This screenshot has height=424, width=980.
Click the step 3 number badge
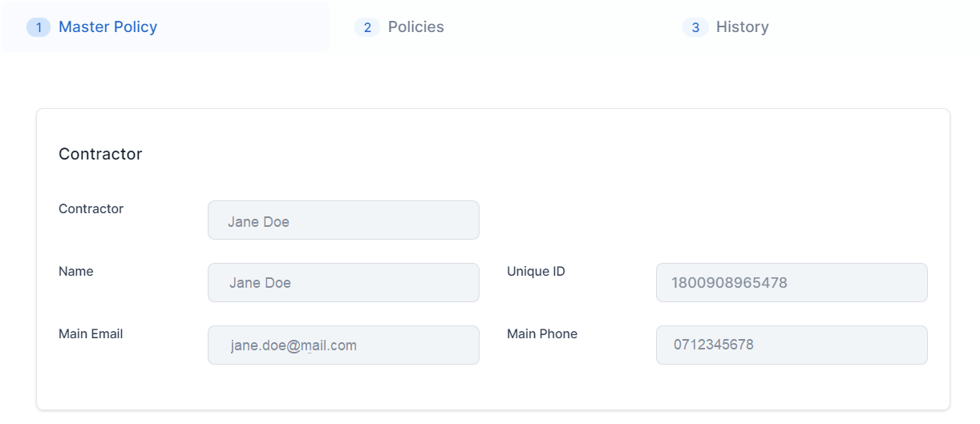coord(695,27)
